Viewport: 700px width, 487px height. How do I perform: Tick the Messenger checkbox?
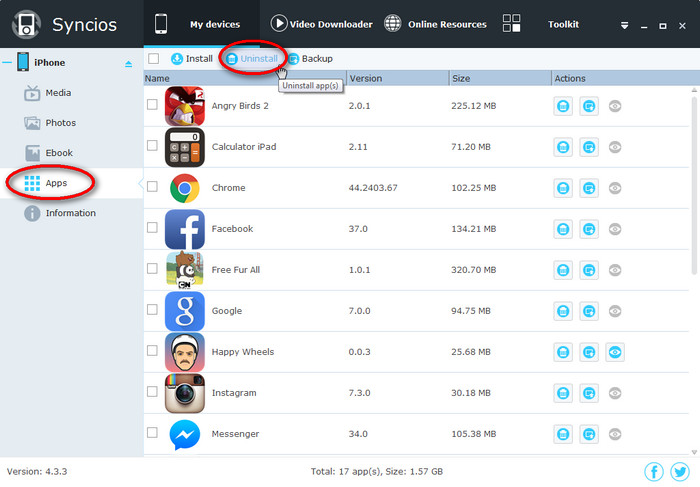coord(152,433)
